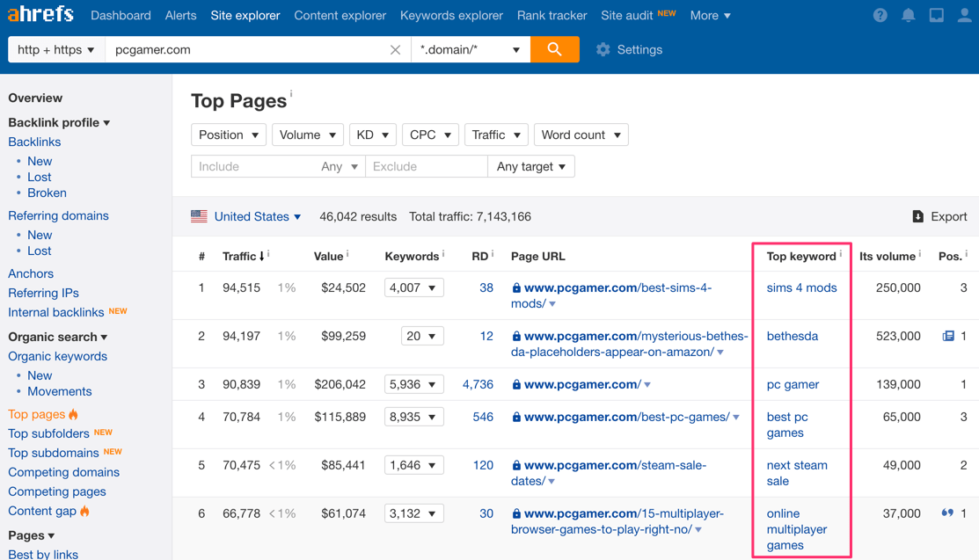The image size is (979, 560).
Task: Click the Settings gear icon
Action: 603,49
